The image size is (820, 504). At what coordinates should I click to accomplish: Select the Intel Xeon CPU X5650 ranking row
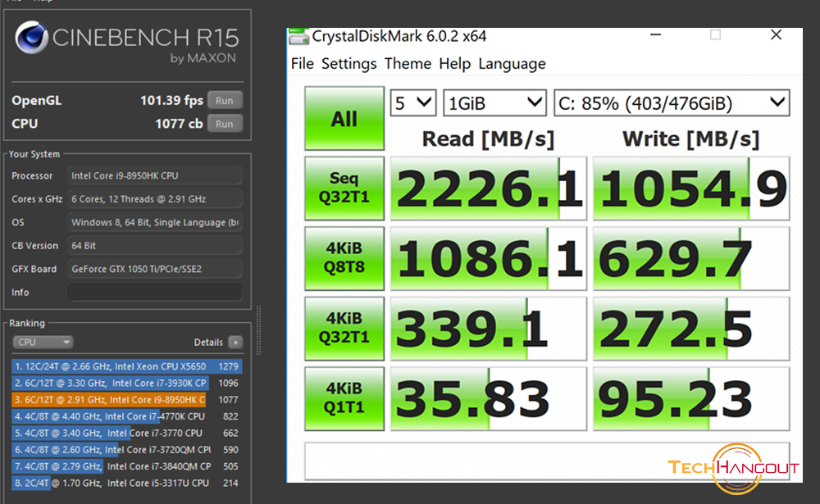pos(126,366)
